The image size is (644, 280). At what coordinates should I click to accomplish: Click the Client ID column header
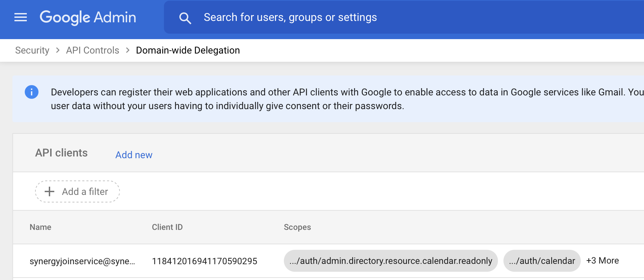coord(167,227)
